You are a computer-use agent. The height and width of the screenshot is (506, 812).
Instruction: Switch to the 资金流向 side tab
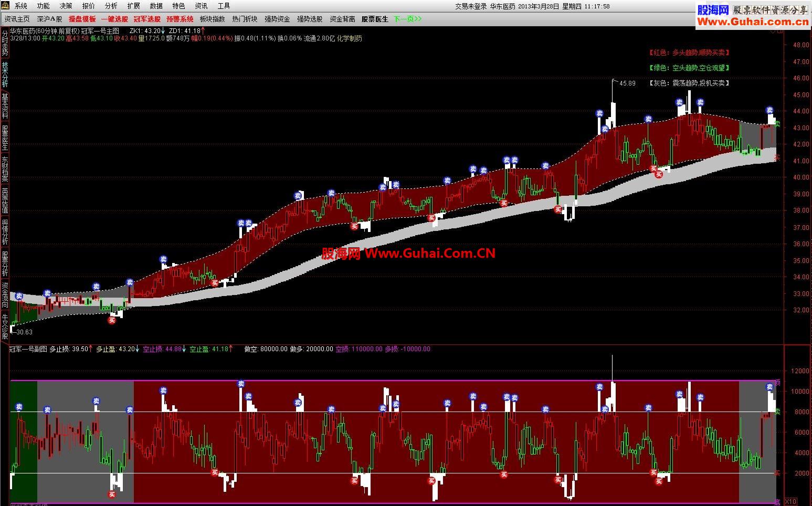coord(5,295)
